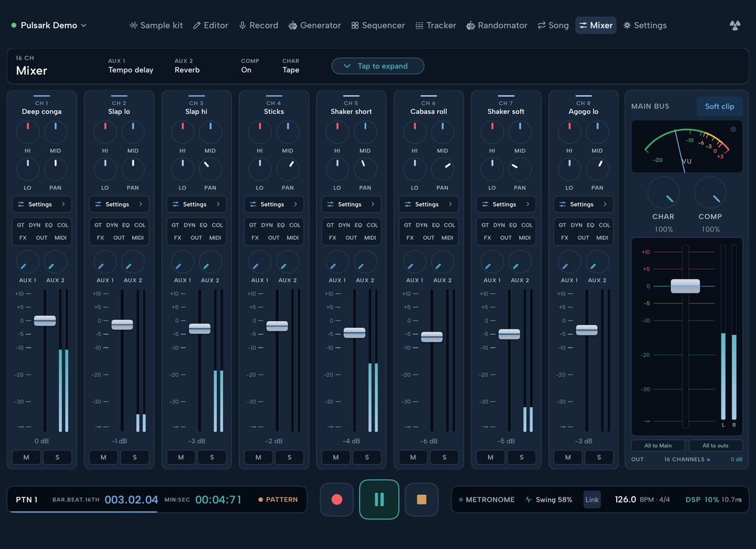This screenshot has height=549, width=756.
Task: Mute the Deep conga channel
Action: (26, 457)
